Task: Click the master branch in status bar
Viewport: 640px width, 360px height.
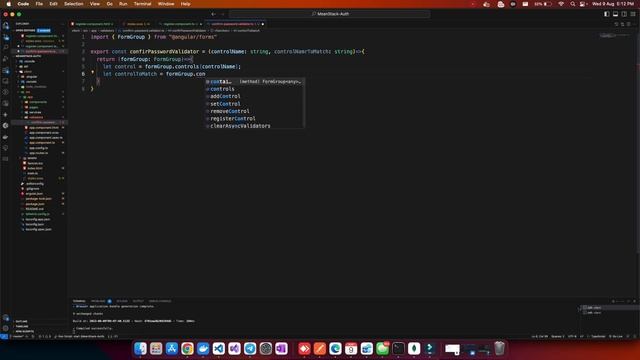Action: click(x=19, y=337)
